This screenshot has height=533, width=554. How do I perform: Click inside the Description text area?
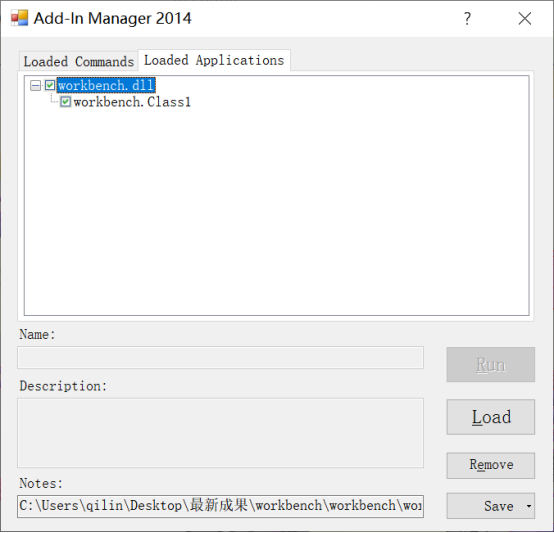point(220,433)
